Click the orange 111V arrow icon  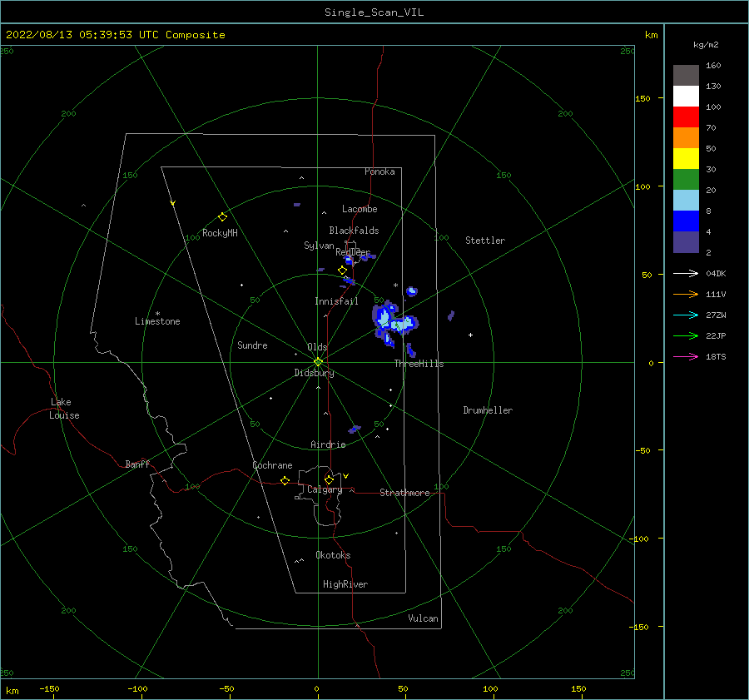(x=686, y=295)
